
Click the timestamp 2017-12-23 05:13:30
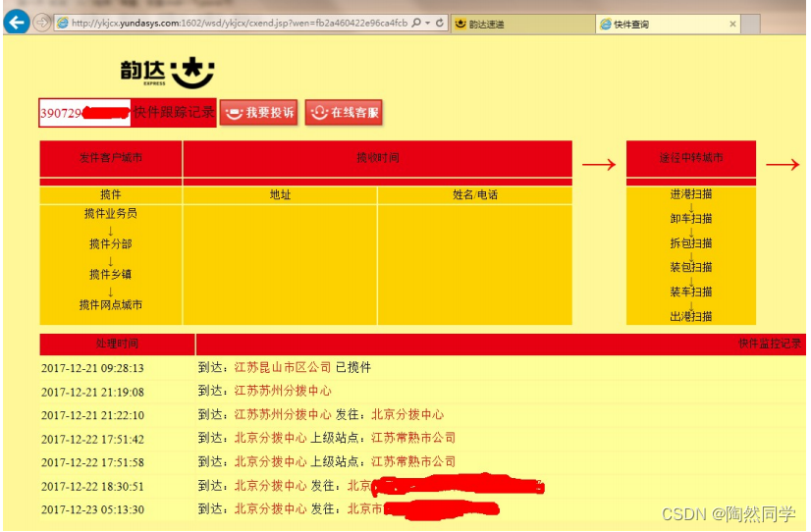[x=92, y=509]
